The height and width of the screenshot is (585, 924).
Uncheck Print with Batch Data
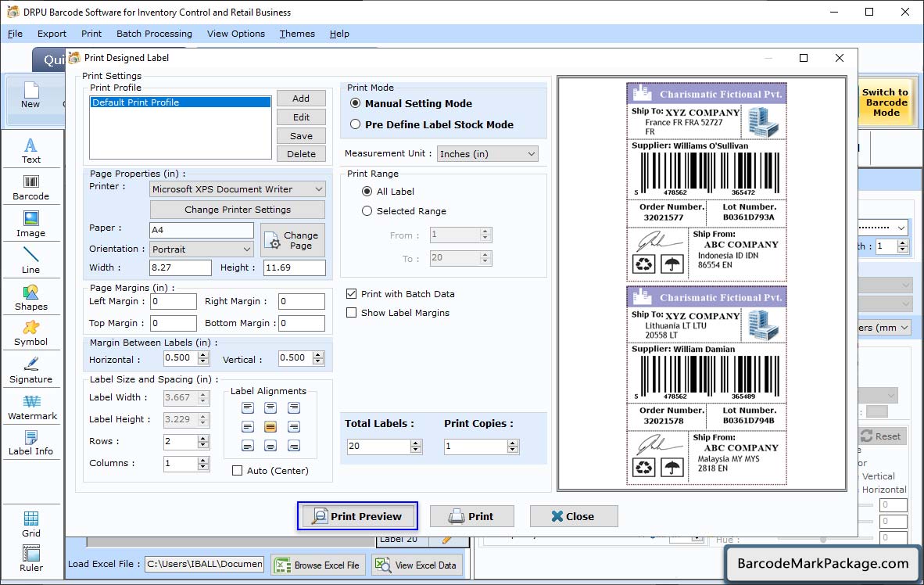tap(351, 294)
